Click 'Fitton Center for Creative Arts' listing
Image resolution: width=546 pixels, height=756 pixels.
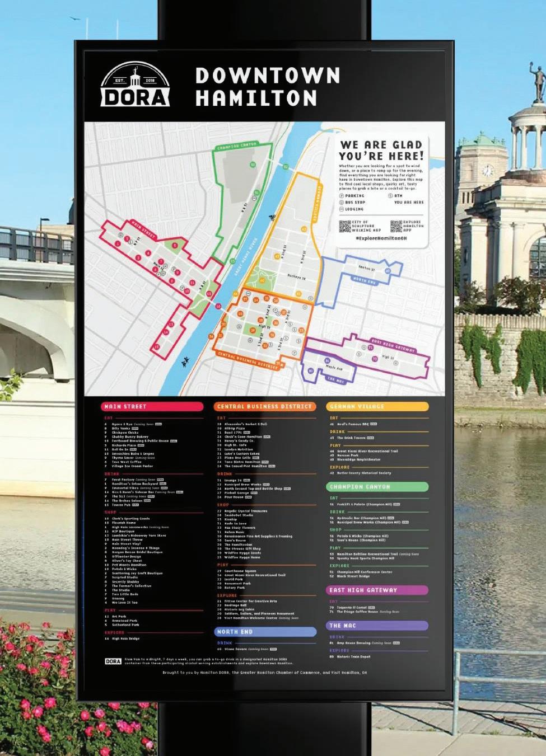point(250,601)
